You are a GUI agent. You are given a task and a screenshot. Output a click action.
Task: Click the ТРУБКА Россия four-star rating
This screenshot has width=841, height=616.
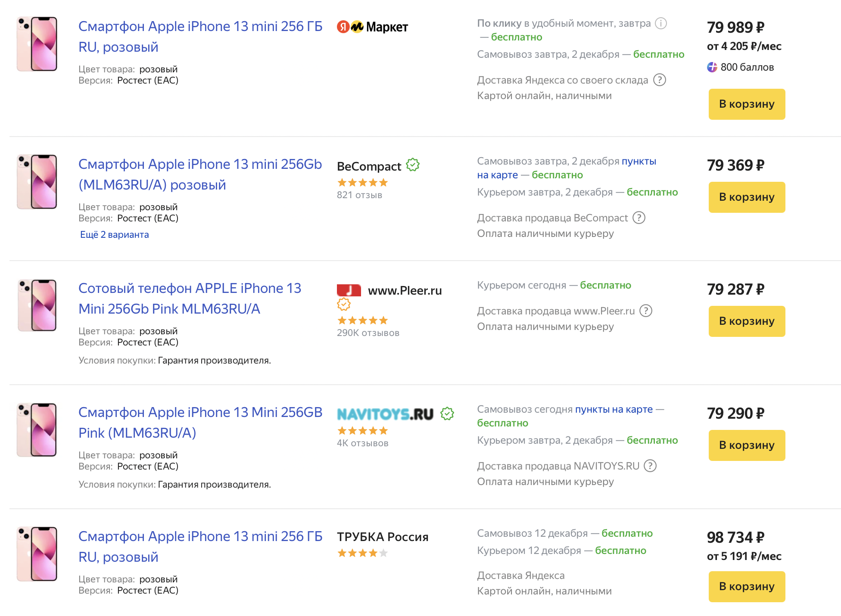point(363,553)
